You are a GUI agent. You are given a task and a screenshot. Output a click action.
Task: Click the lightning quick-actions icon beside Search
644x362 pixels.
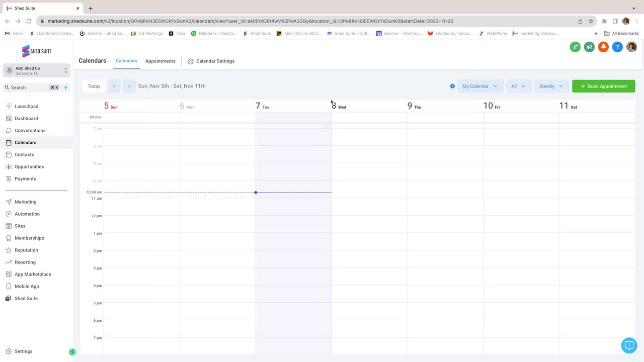tap(65, 87)
